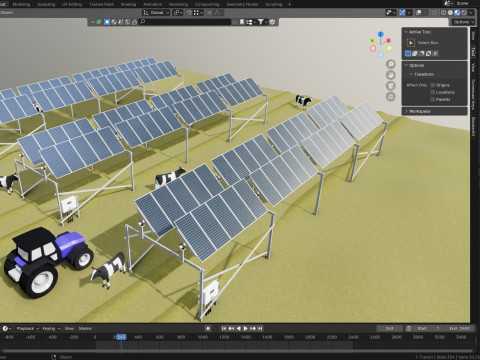Choose the Set new selection mode icon
The image size is (480, 360).
point(408,53)
